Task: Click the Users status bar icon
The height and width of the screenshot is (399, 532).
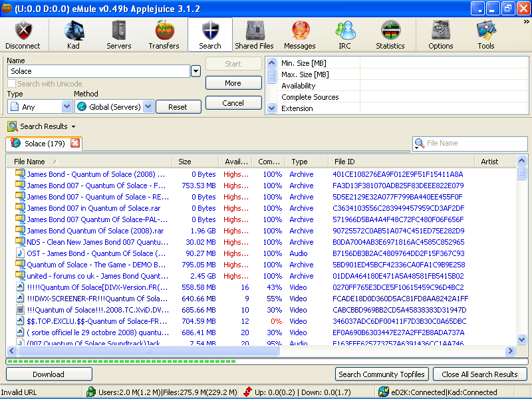Action: click(x=91, y=392)
